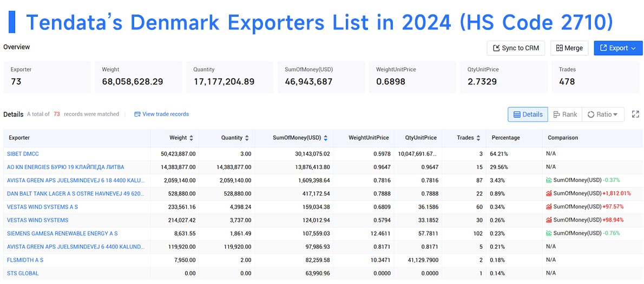
Task: Open exporter SIBET DMCC
Action: click(23, 154)
